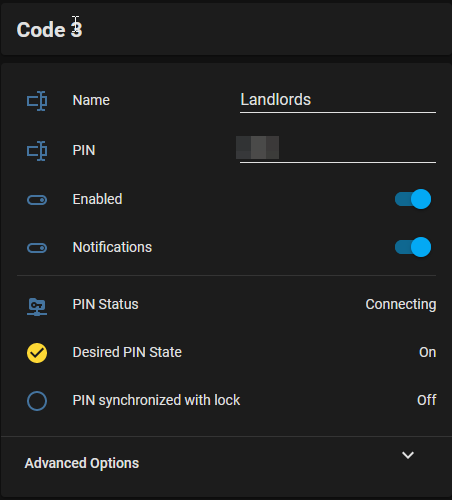
Task: Click the PIN Status row label
Action: pyautogui.click(x=105, y=304)
